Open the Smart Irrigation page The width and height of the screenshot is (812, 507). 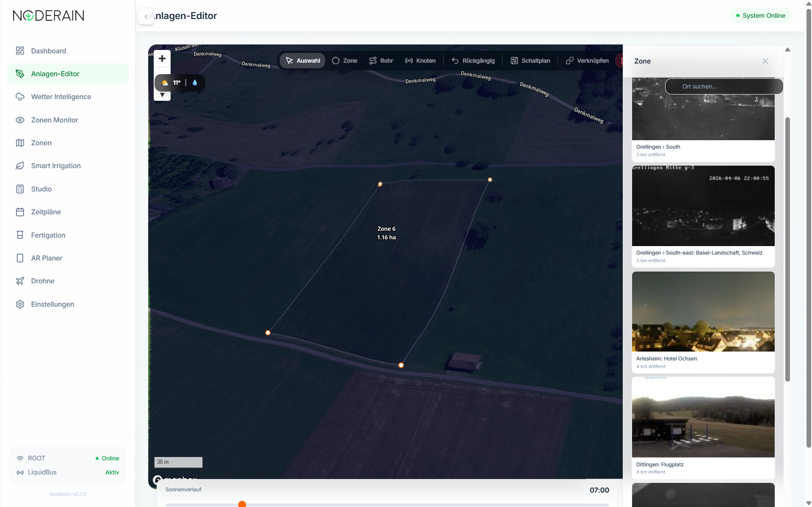pyautogui.click(x=68, y=166)
